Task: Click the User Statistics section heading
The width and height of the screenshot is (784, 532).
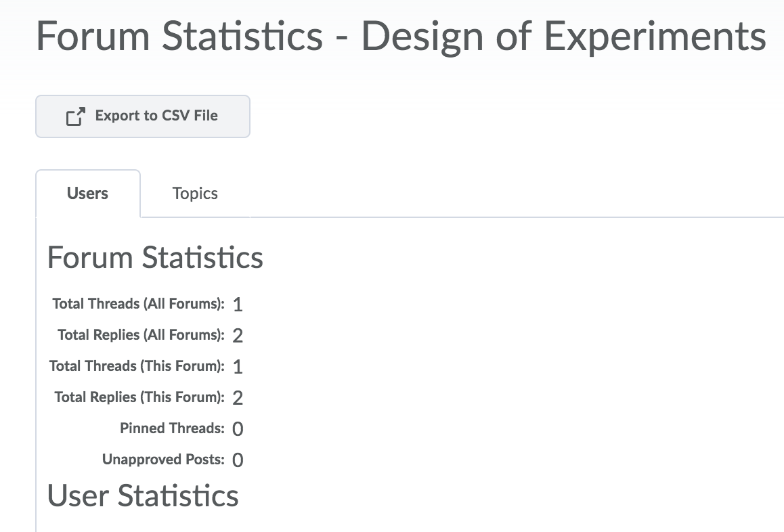Action: click(143, 495)
